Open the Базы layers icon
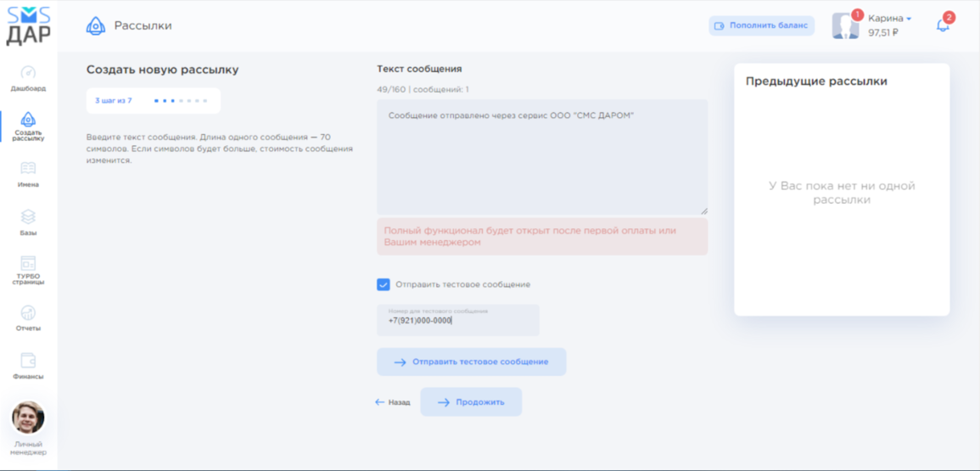 pos(28,216)
